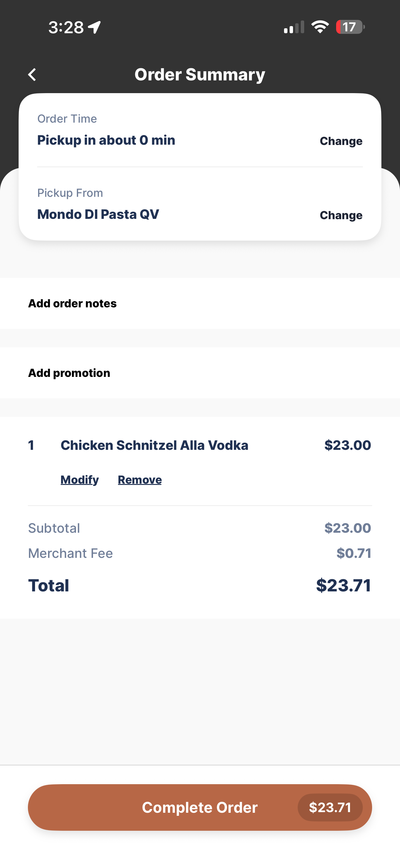Tap the location arrow beside the clock
Screen dimensions: 400x868
(x=95, y=27)
